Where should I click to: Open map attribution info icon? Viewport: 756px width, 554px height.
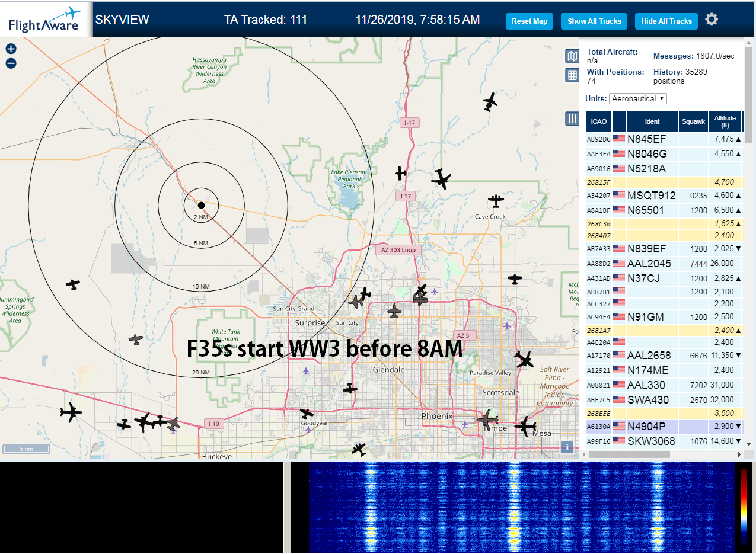pyautogui.click(x=567, y=447)
